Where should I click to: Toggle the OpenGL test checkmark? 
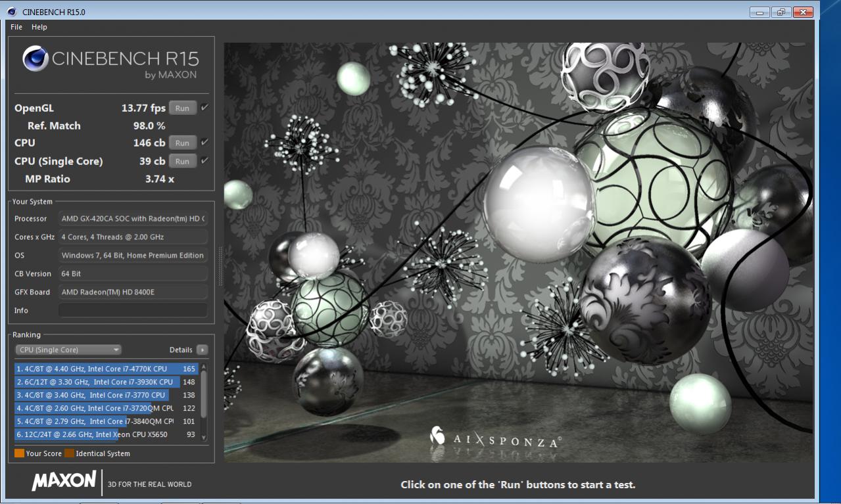tap(204, 108)
